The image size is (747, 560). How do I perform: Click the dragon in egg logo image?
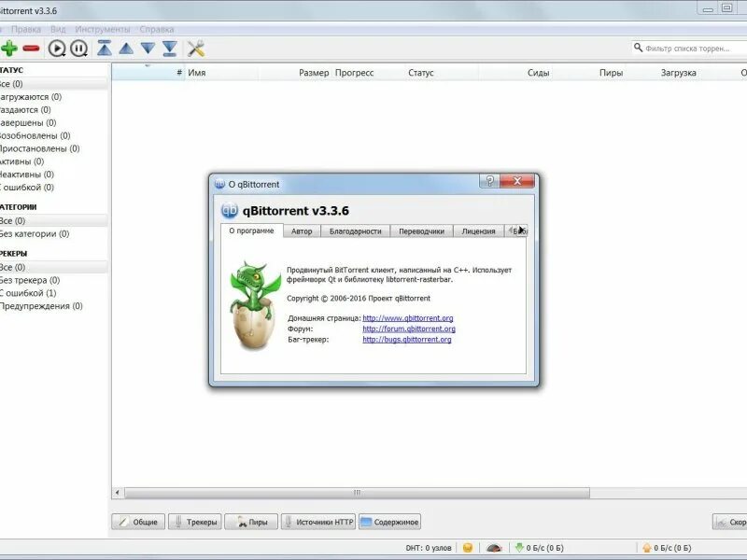point(255,305)
